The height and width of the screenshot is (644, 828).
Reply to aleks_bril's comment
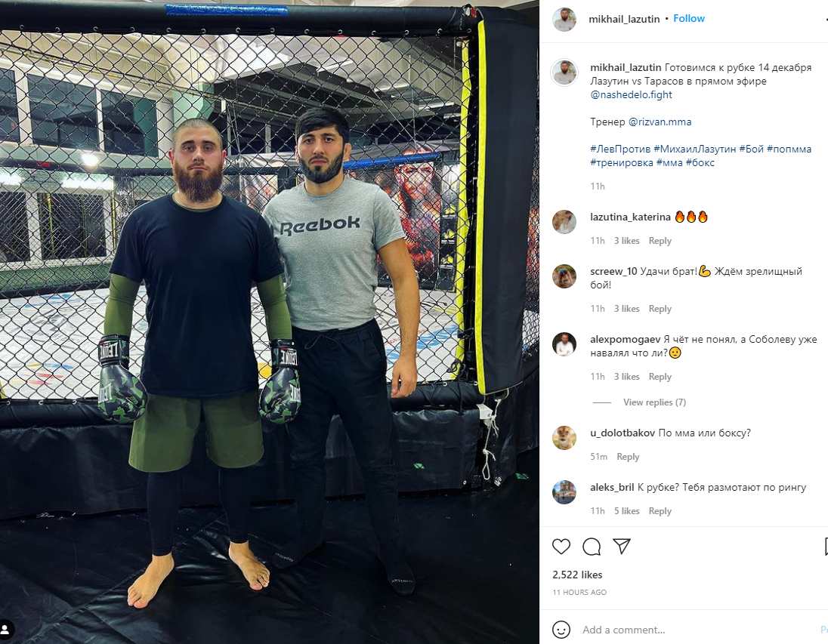click(x=660, y=511)
